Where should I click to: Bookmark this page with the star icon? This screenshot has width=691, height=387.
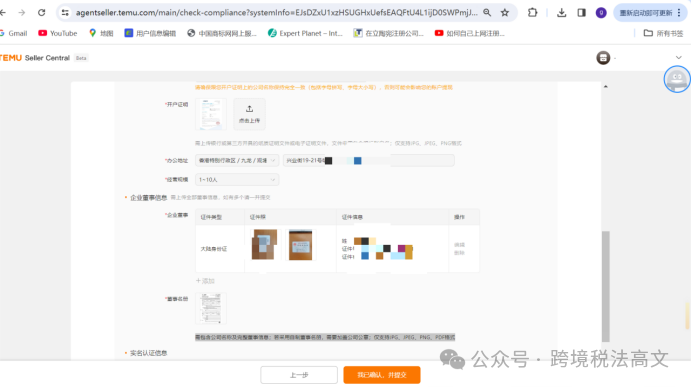coord(505,13)
